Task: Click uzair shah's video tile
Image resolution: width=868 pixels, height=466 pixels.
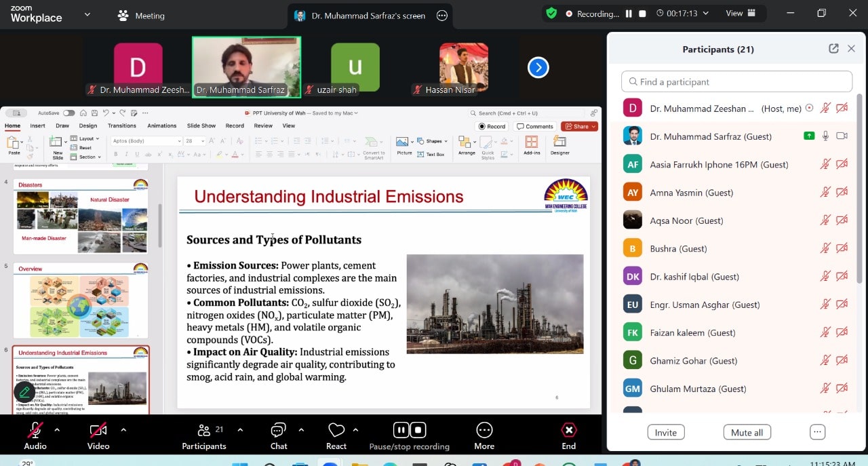Action: 355,67
